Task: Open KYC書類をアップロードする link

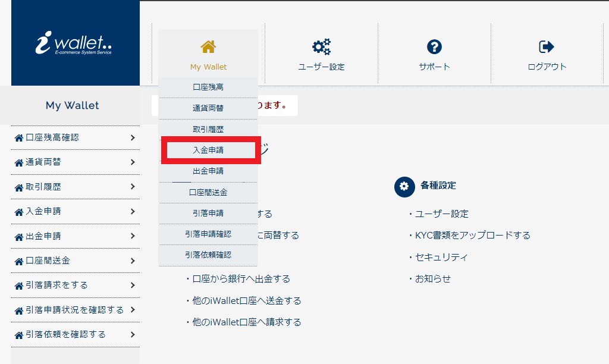Action: (473, 236)
